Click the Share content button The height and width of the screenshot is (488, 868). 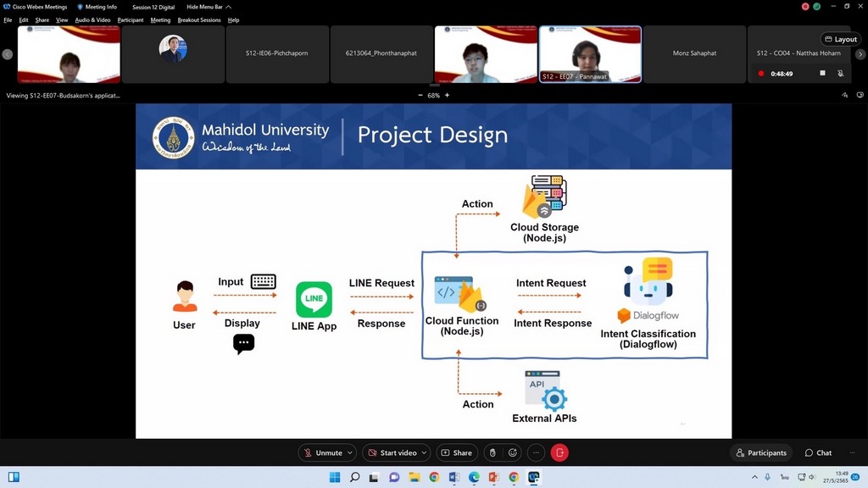(x=456, y=452)
